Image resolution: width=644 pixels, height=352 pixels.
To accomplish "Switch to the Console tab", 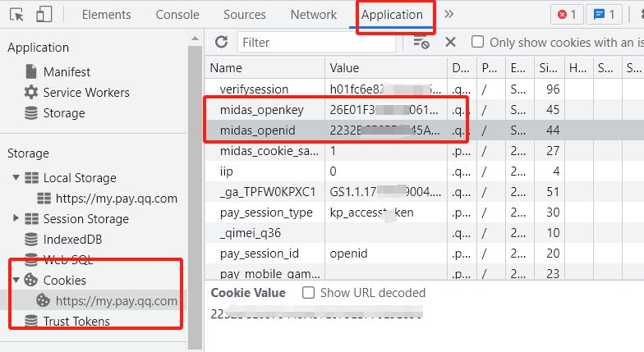I will [x=177, y=15].
